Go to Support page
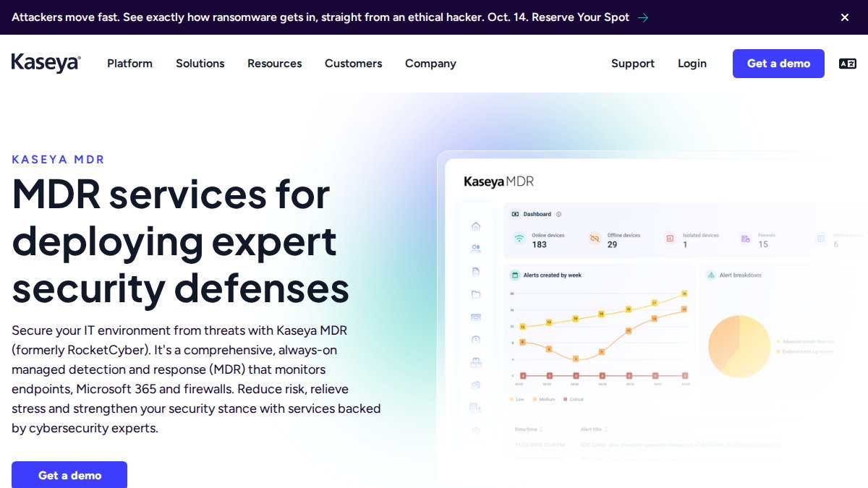868x488 pixels. pyautogui.click(x=633, y=64)
